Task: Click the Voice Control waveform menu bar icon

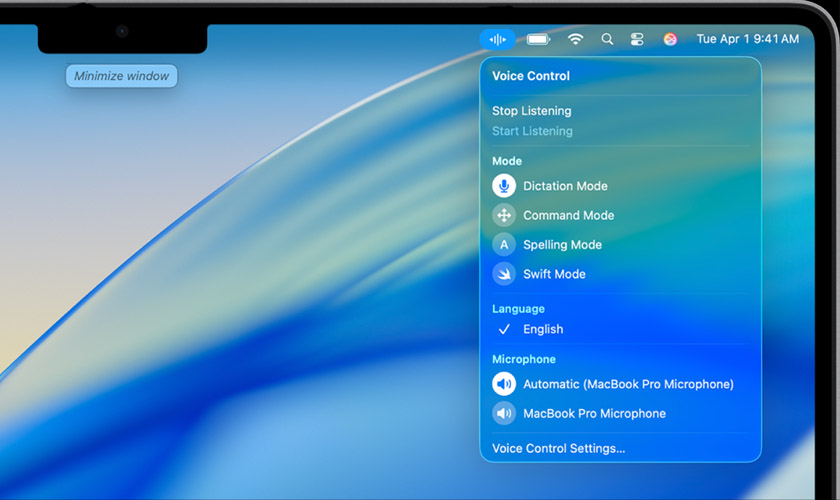Action: point(497,39)
